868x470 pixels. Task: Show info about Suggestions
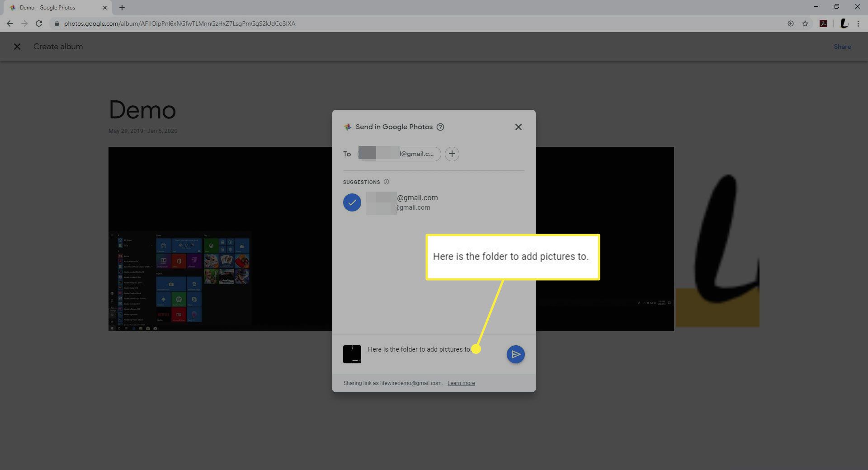[387, 182]
